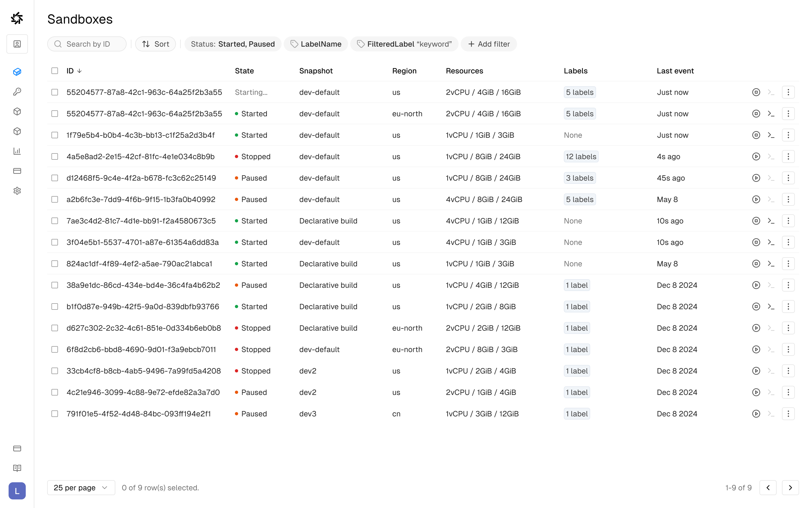Select checkbox for sandbox 791f01e5-4f52-4d48-84bc-093ff194e2f1
This screenshot has width=812, height=508.
coord(55,414)
